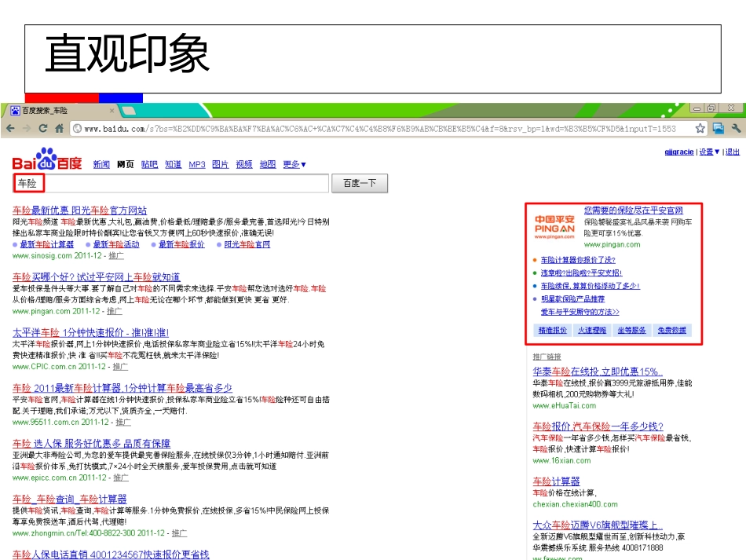Image resolution: width=746 pixels, height=560 pixels.
Task: Open ad link 您需要的保险尽在平安官网
Action: click(x=634, y=210)
